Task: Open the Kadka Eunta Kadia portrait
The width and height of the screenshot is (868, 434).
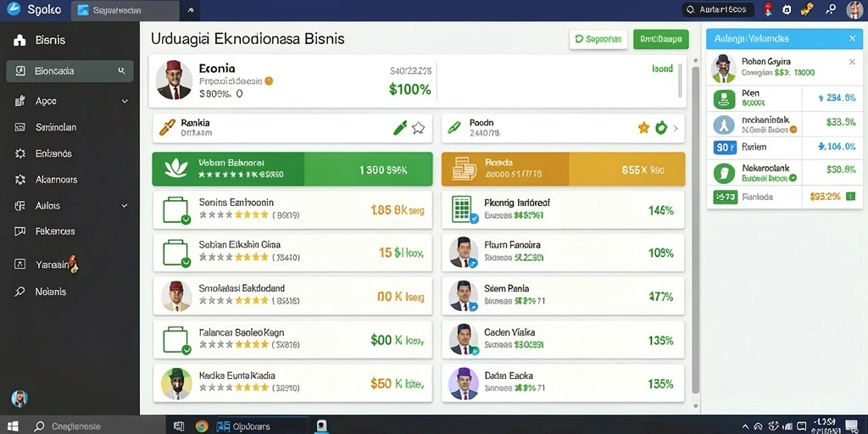Action: pos(176,384)
